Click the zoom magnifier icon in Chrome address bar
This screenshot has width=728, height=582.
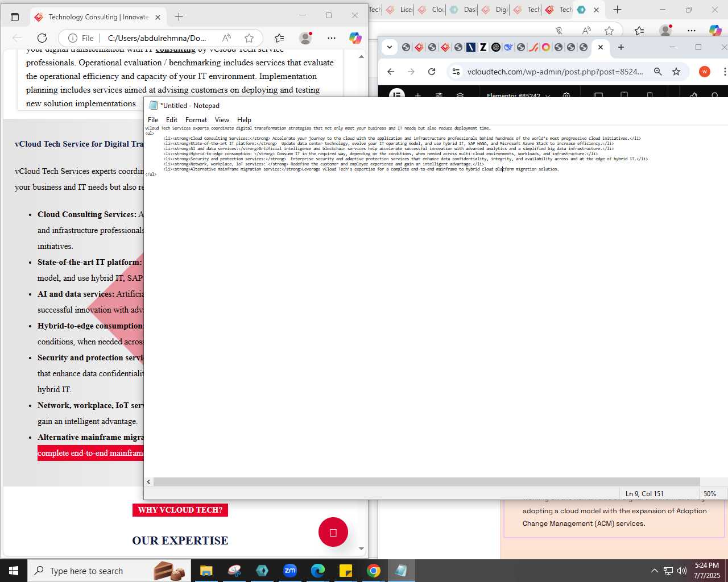point(658,72)
